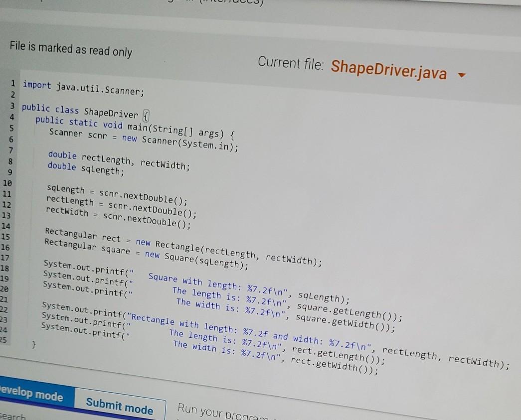
Task: Click the 'Square with length' printf string
Action: tap(218, 285)
